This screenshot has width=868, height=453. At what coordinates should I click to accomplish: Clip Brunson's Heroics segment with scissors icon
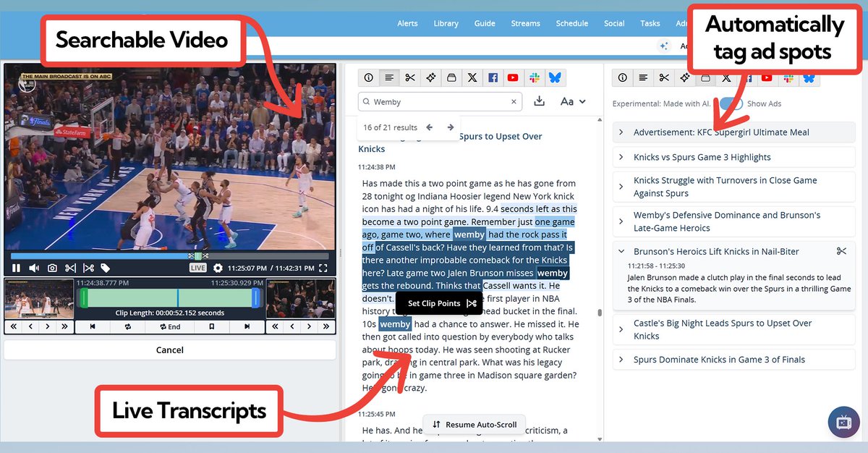(x=841, y=251)
